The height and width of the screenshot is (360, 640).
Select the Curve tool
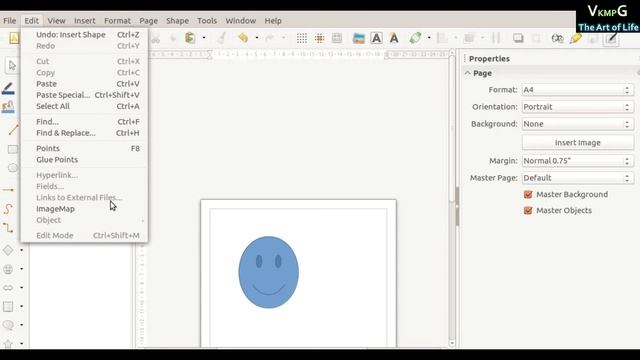point(8,209)
